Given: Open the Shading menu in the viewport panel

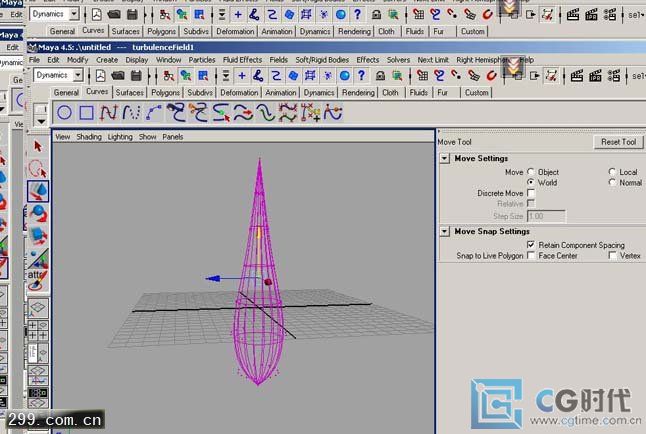Looking at the screenshot, I should pos(89,137).
